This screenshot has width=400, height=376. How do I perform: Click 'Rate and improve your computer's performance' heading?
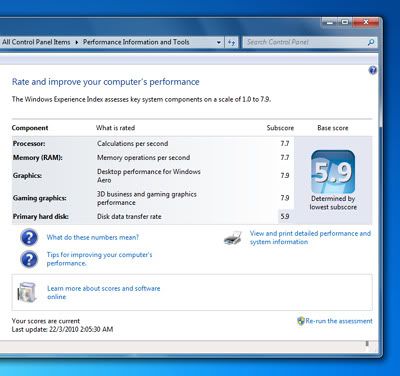pyautogui.click(x=106, y=82)
